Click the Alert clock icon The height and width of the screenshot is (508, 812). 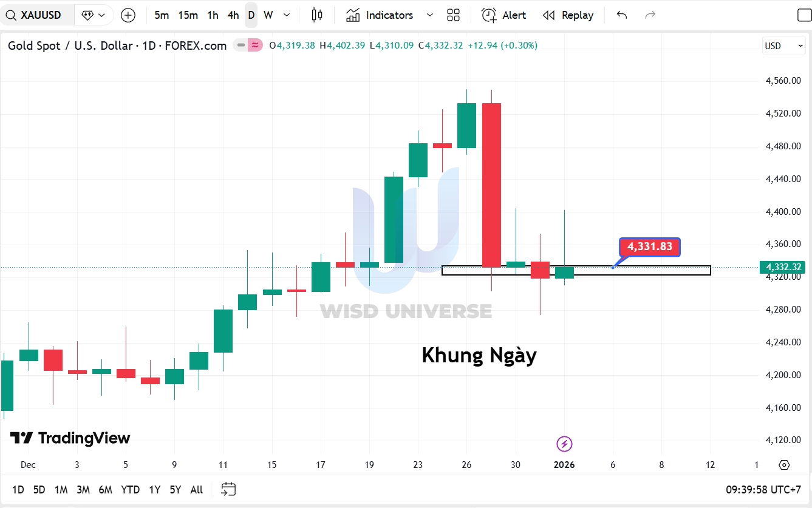click(x=489, y=15)
